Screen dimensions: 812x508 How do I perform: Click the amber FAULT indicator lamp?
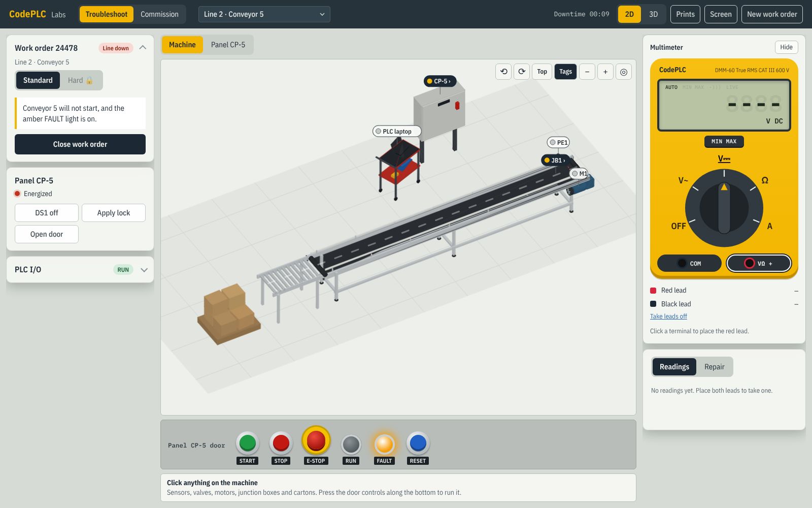pos(384,444)
